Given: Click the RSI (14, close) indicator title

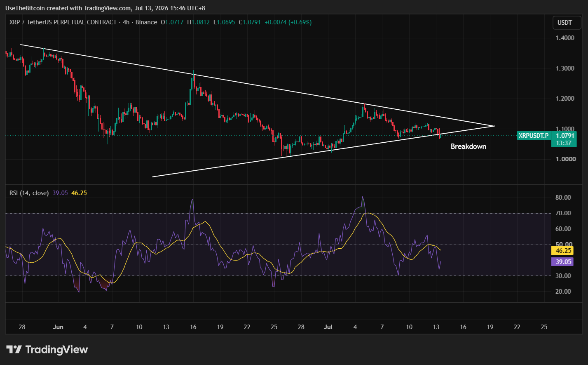Looking at the screenshot, I should pyautogui.click(x=29, y=193).
